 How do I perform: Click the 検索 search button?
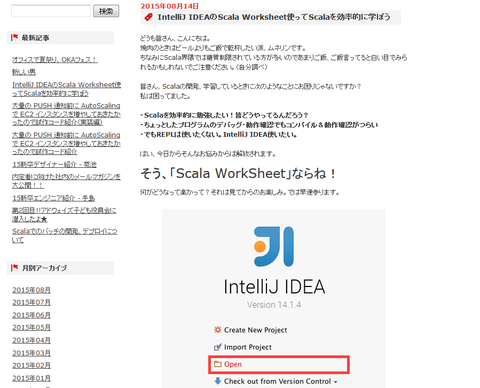click(x=106, y=11)
